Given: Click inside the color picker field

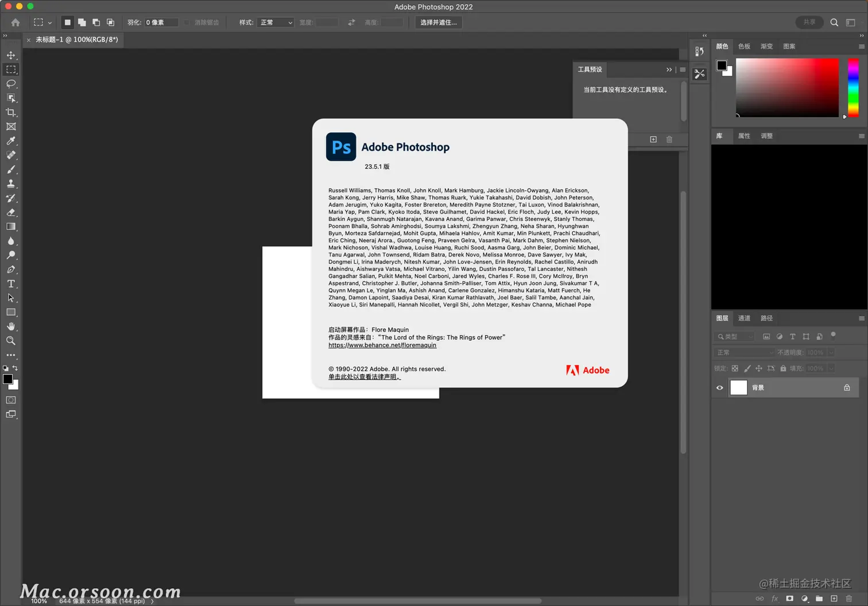Looking at the screenshot, I should pos(787,88).
